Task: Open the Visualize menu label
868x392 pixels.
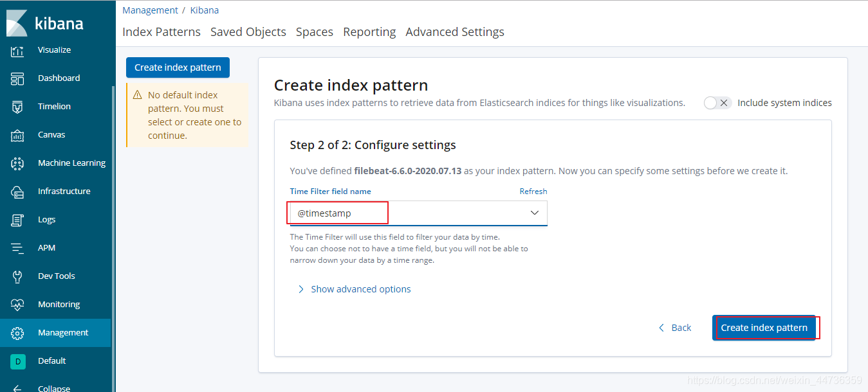Action: click(55, 50)
